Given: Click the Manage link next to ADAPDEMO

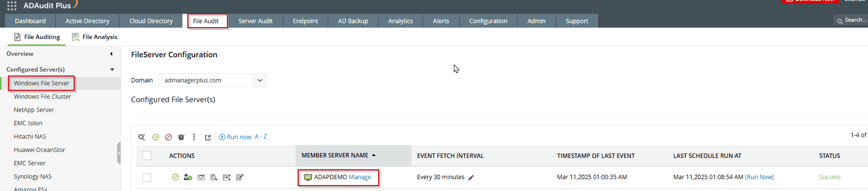Looking at the screenshot, I should click(360, 177).
